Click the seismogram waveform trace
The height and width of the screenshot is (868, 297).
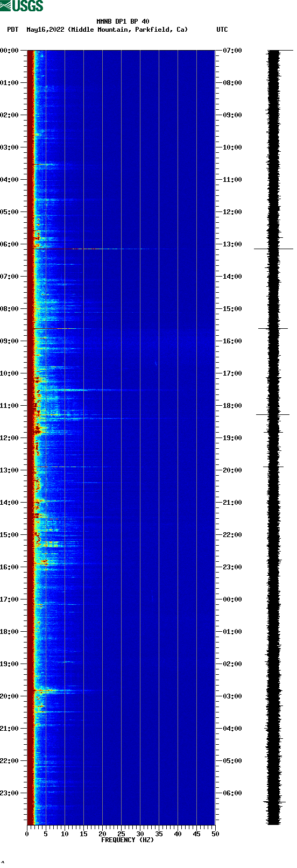[274, 437]
